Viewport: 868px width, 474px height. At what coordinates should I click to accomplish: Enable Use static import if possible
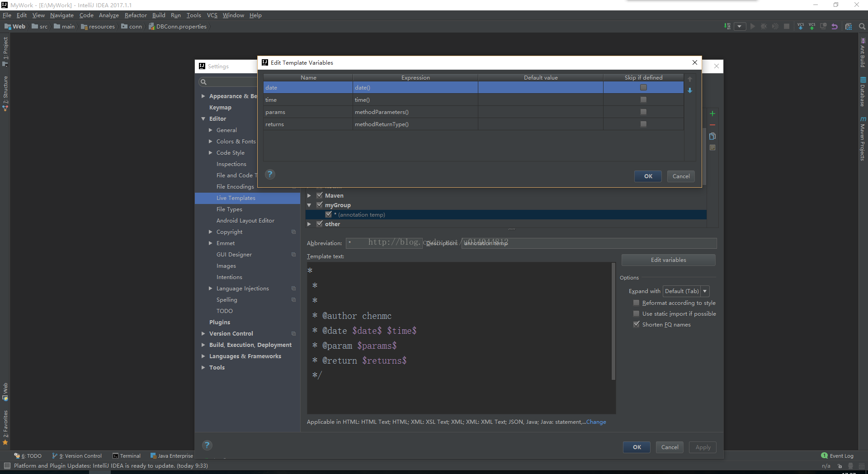(x=637, y=313)
